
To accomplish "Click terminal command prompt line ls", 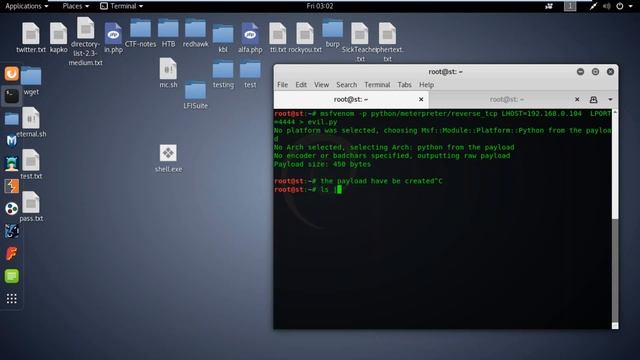I will [x=308, y=189].
